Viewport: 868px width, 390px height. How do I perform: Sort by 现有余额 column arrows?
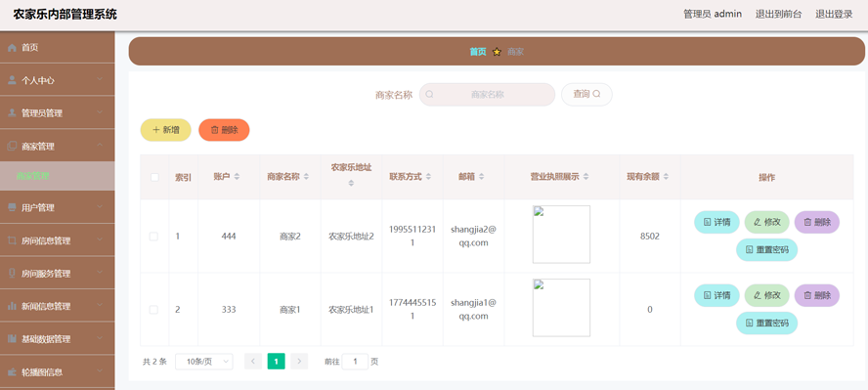[x=666, y=177]
